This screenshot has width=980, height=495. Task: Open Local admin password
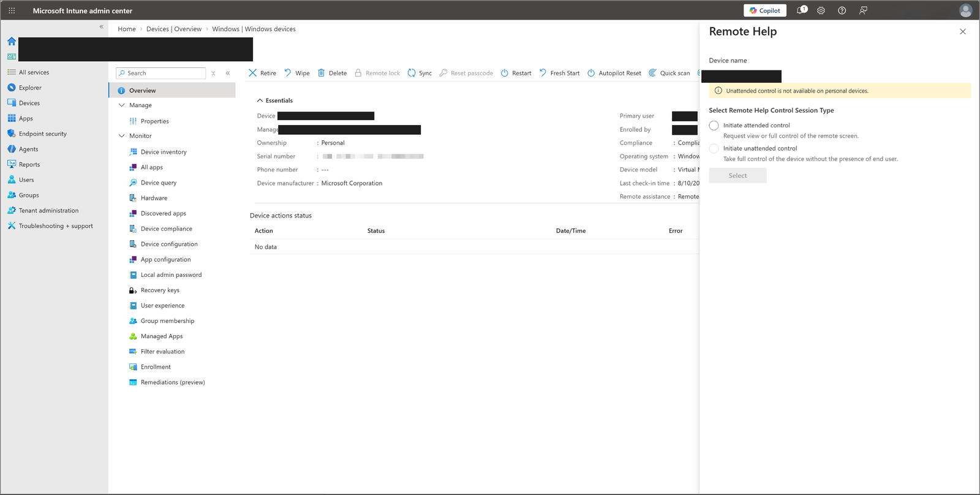tap(172, 274)
